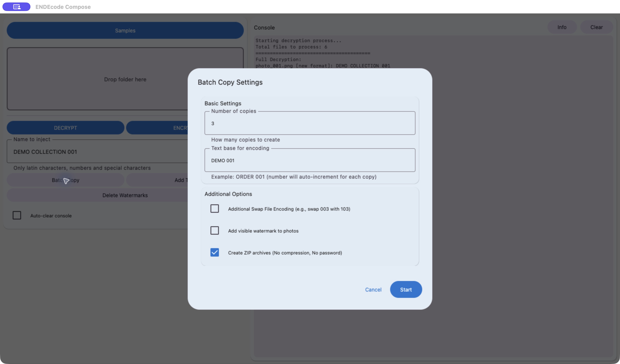
Task: Enable Additional Swap File Encoding checkbox
Action: (x=214, y=208)
